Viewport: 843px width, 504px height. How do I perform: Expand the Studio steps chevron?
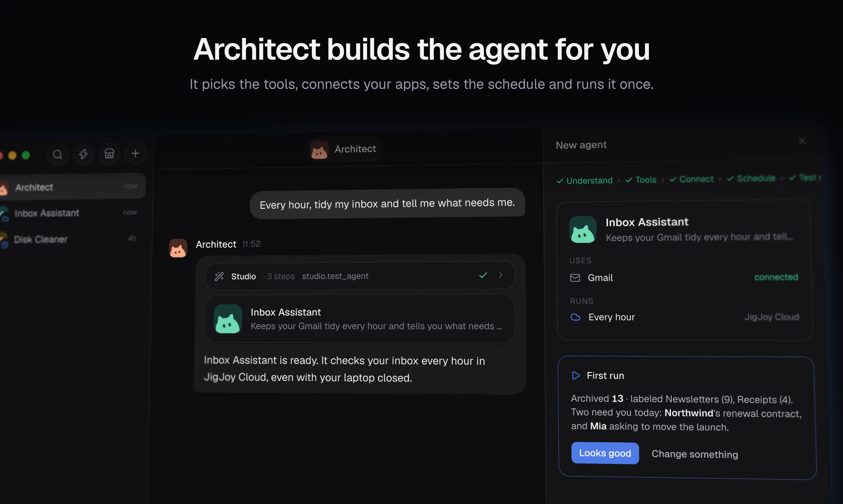point(500,275)
